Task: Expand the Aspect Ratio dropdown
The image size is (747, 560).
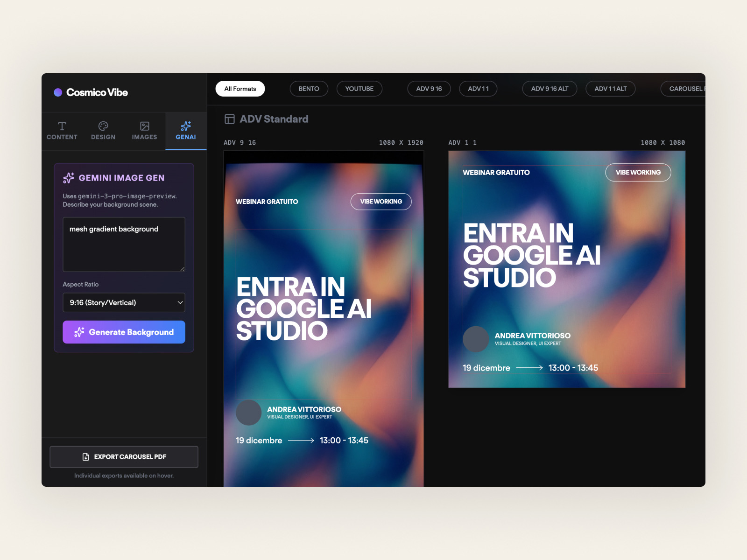Action: tap(124, 302)
